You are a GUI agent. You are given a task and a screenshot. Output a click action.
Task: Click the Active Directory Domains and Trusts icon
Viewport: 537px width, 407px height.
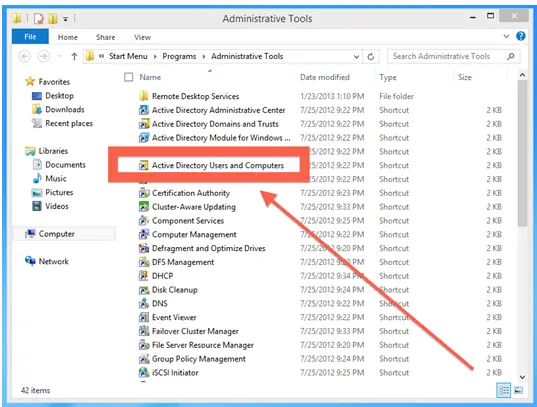pyautogui.click(x=144, y=124)
